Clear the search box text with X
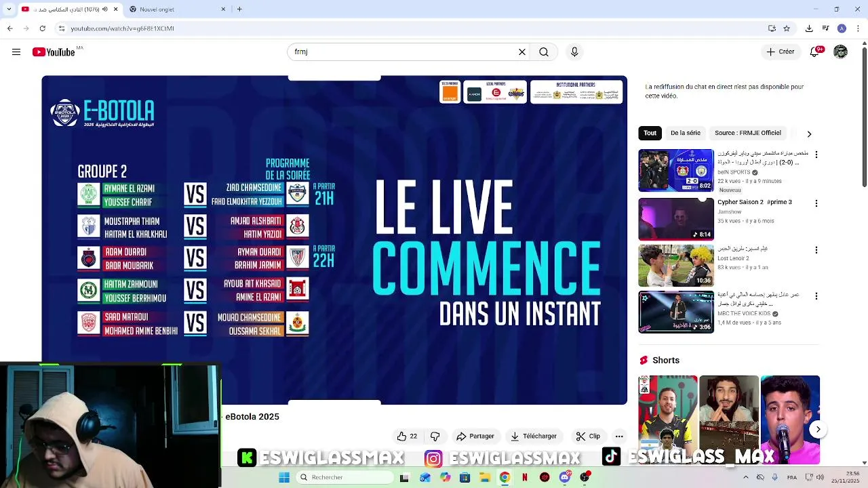Image resolution: width=868 pixels, height=488 pixels. coord(522,52)
